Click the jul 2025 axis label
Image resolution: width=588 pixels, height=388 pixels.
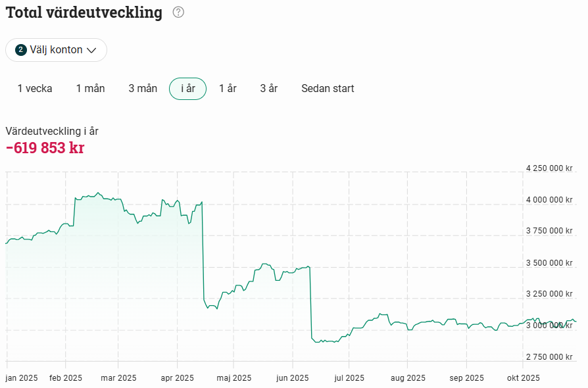click(349, 378)
